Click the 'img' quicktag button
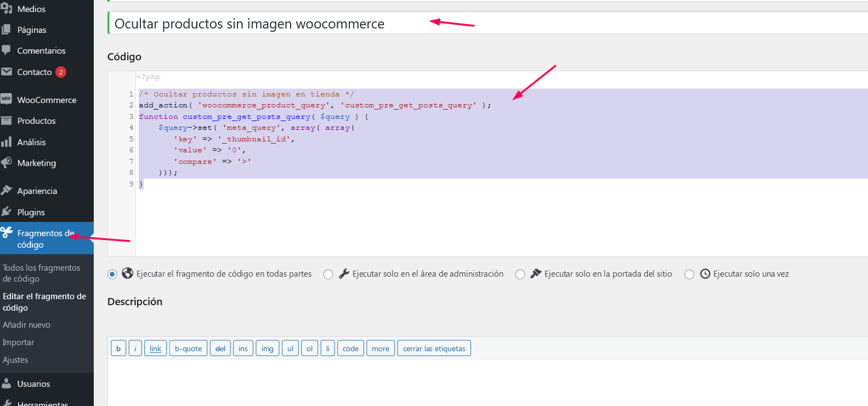The width and height of the screenshot is (868, 406). [x=268, y=348]
